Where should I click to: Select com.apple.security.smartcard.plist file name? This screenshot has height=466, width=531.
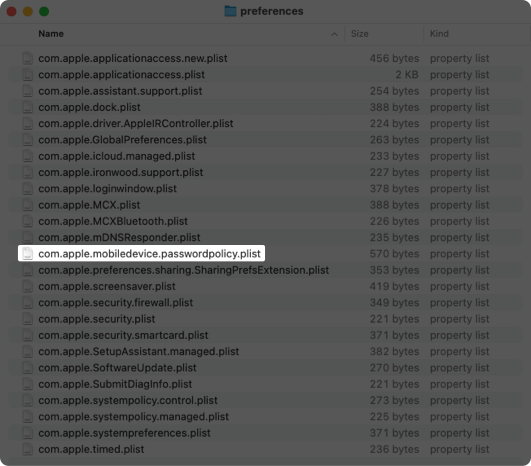tap(123, 335)
